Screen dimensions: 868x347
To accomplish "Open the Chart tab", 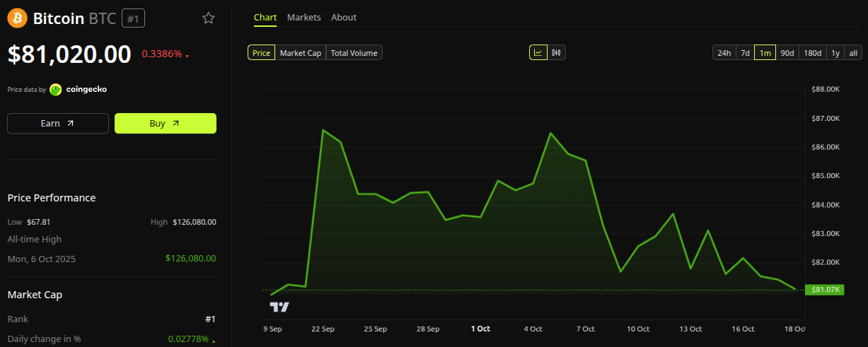I will click(x=265, y=17).
